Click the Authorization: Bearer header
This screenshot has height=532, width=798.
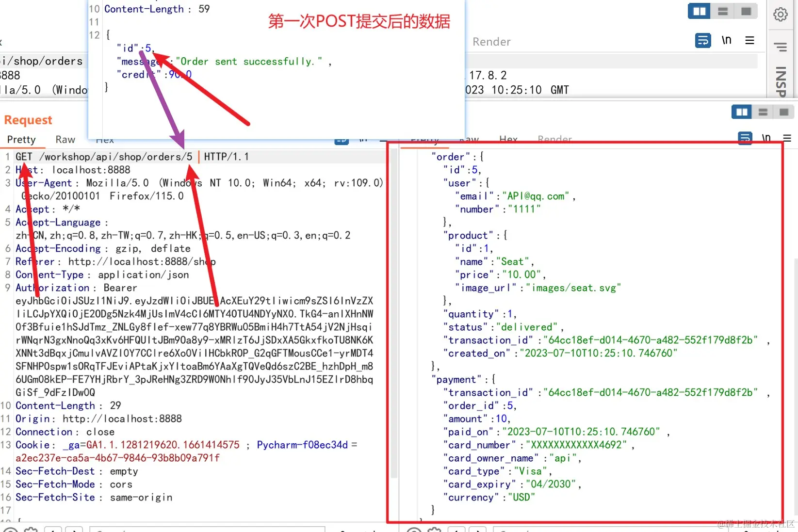click(x=76, y=288)
